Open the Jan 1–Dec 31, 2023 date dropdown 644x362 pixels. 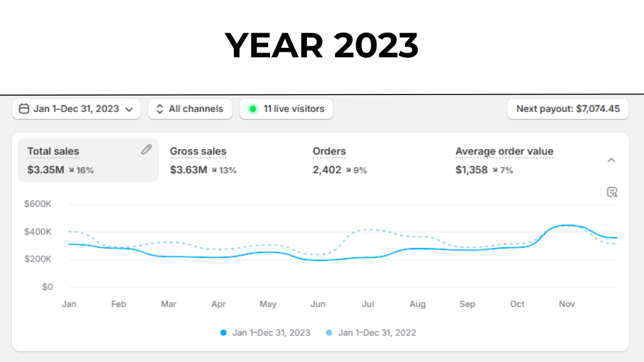76,109
